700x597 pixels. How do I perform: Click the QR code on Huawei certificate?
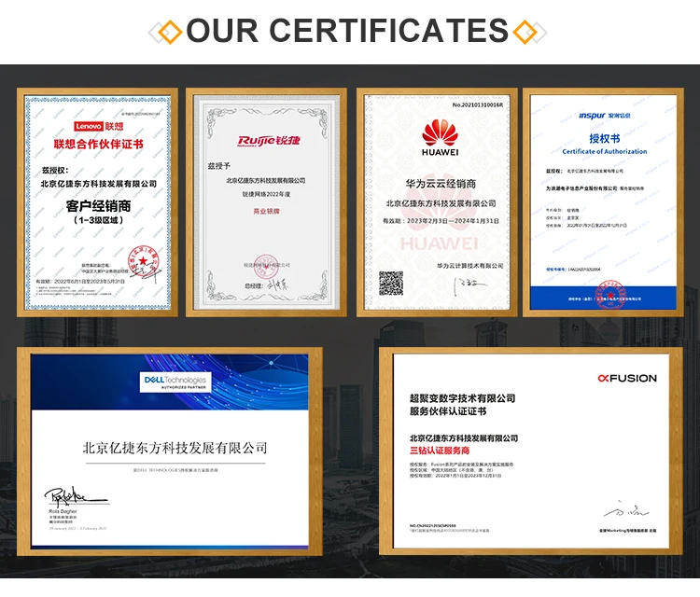point(391,283)
